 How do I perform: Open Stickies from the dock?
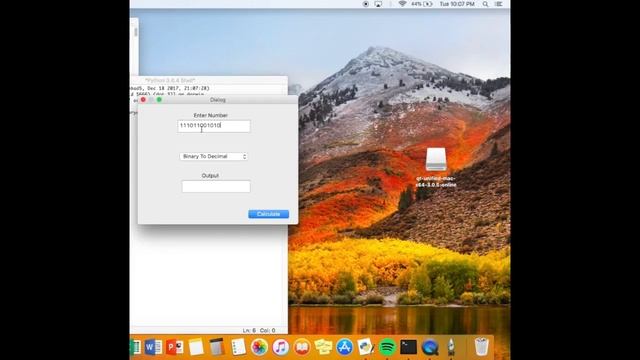(x=323, y=347)
